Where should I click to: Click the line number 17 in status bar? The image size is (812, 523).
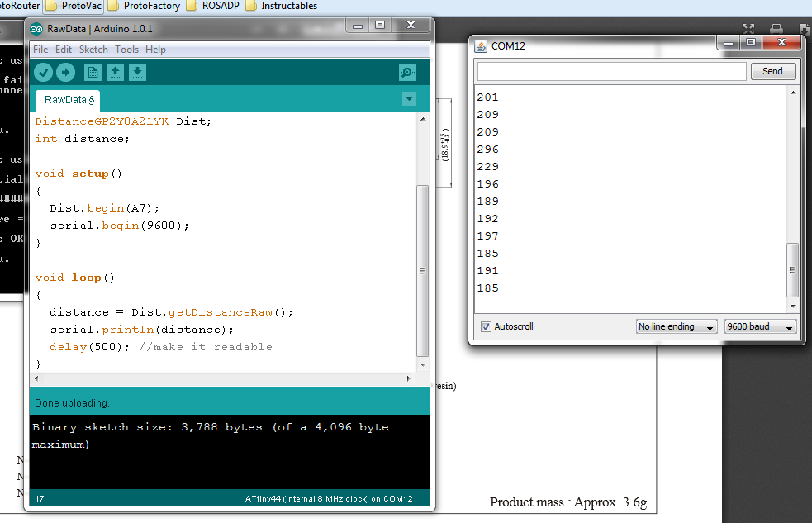point(40,499)
